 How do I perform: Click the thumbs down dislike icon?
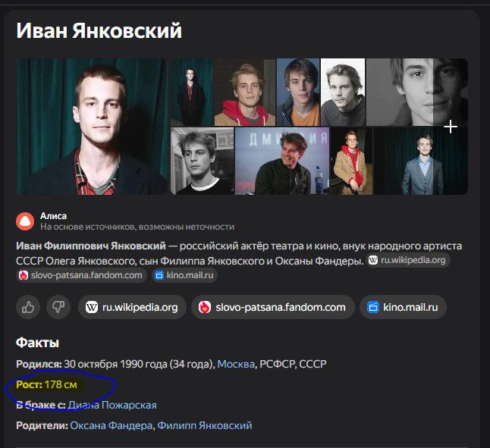pos(58,307)
